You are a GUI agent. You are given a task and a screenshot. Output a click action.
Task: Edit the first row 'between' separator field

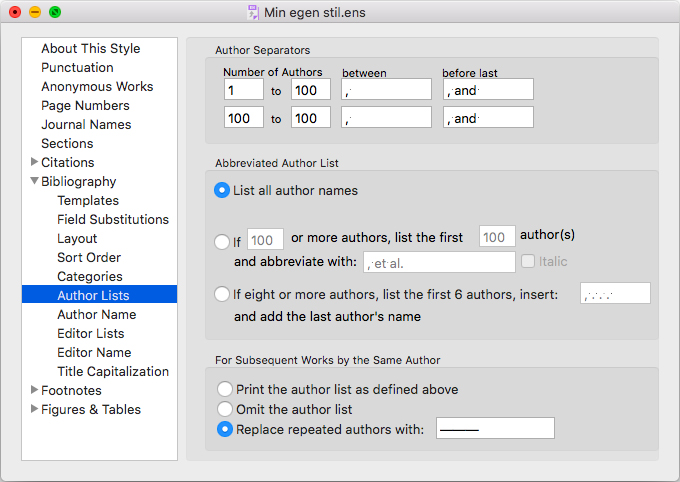tap(386, 89)
